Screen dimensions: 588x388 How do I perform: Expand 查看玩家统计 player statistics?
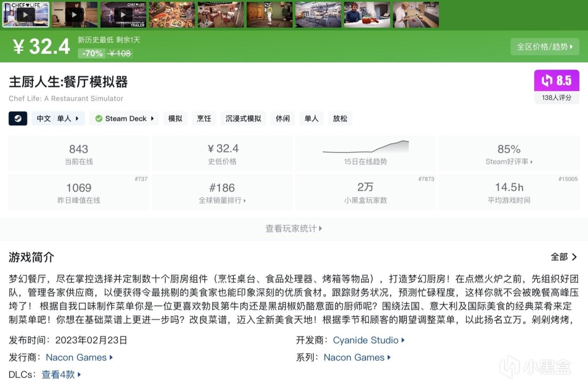click(294, 228)
